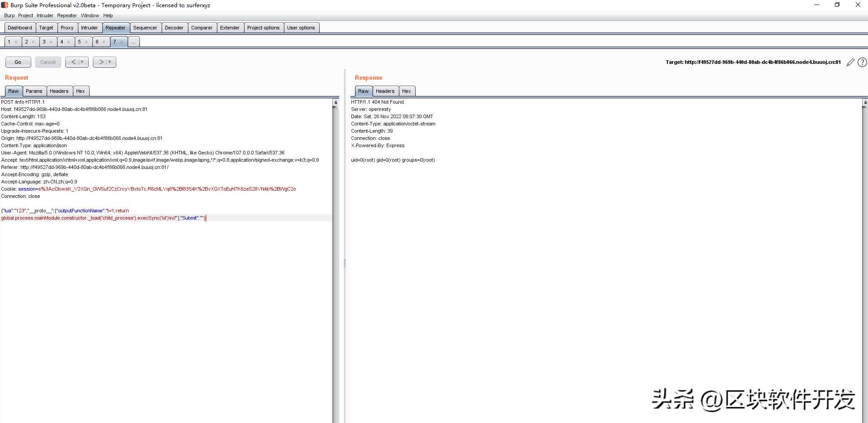Click the JSON payload body in request
This screenshot has height=423, width=868.
point(104,214)
